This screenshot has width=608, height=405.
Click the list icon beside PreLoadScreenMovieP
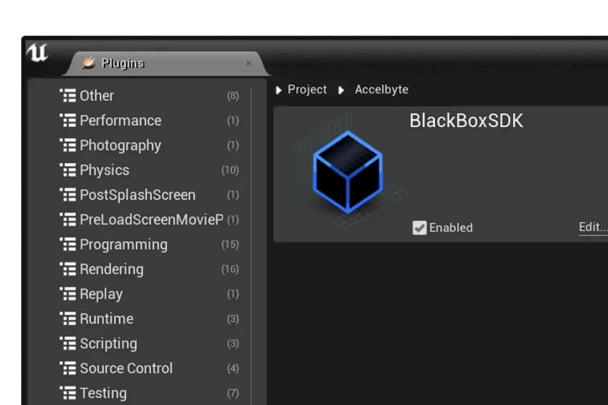click(68, 220)
